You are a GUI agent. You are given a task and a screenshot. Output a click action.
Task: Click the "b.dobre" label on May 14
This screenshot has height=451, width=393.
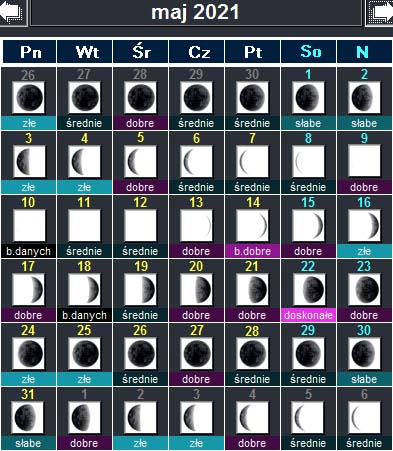(x=252, y=251)
